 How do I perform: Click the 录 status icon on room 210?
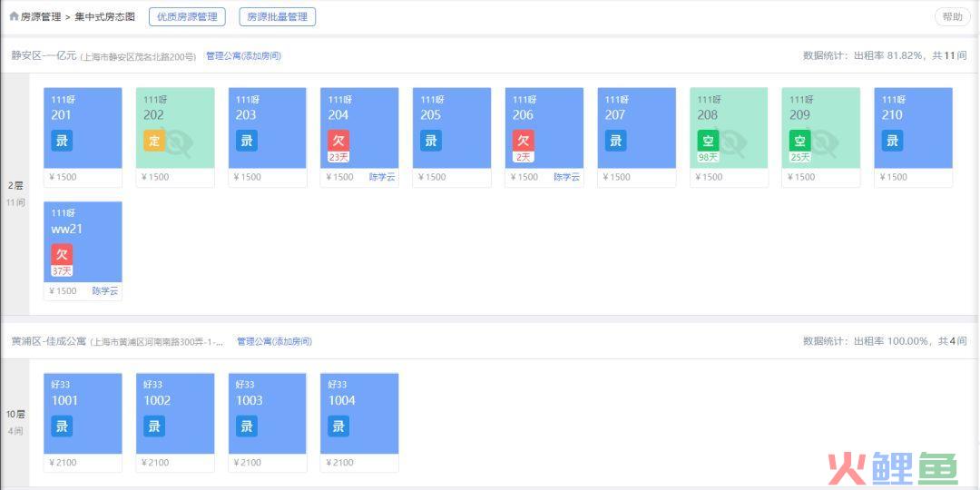click(893, 141)
